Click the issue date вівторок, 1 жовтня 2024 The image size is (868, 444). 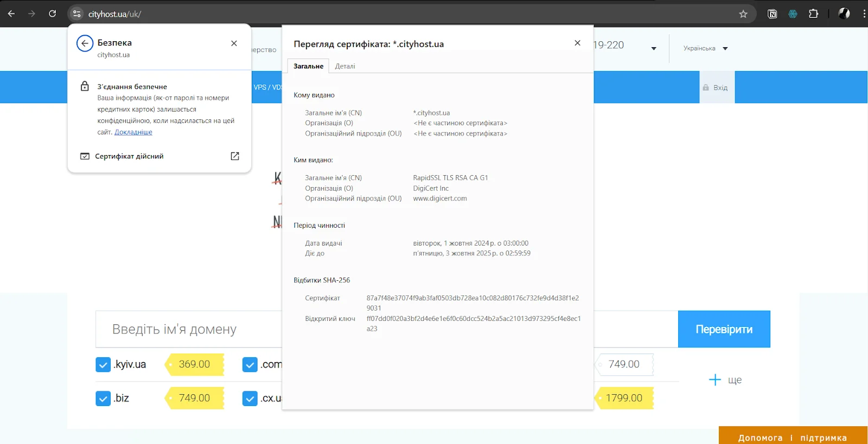coord(471,243)
